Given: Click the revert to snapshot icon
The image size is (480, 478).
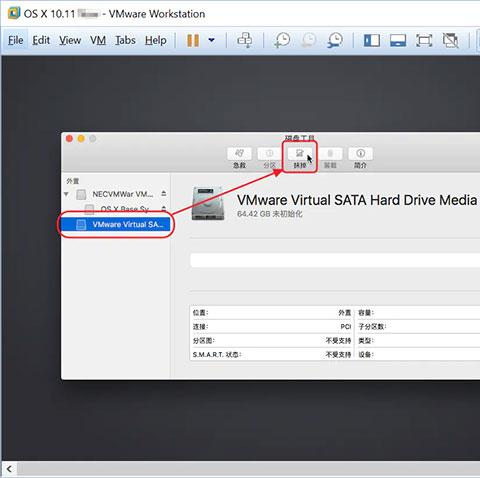Looking at the screenshot, I should (x=309, y=40).
